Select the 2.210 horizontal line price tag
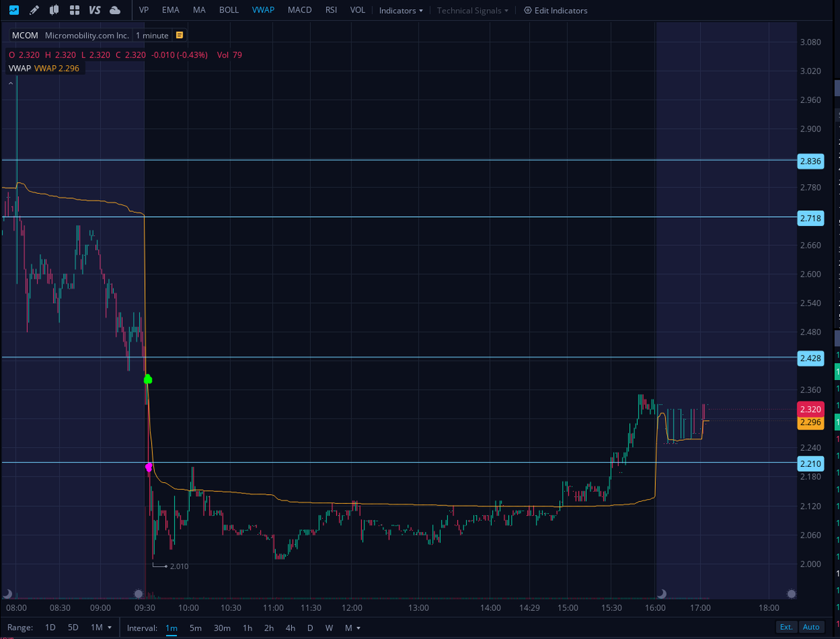This screenshot has height=639, width=840. coord(811,463)
